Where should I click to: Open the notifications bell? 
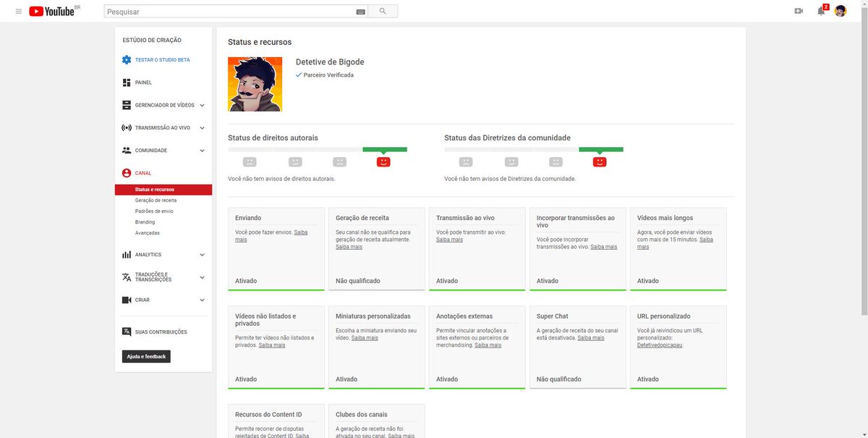(821, 11)
